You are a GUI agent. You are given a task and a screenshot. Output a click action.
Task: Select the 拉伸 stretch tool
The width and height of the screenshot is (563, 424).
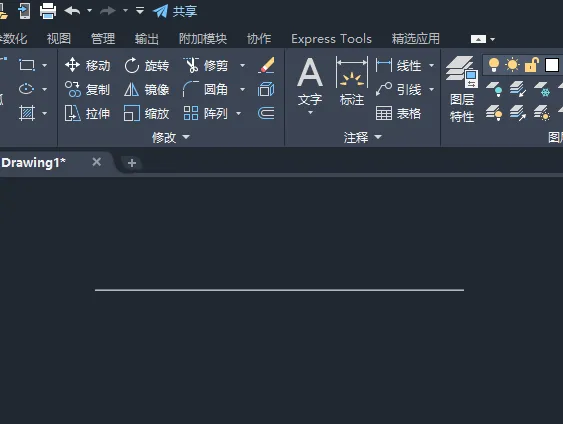[x=88, y=113]
